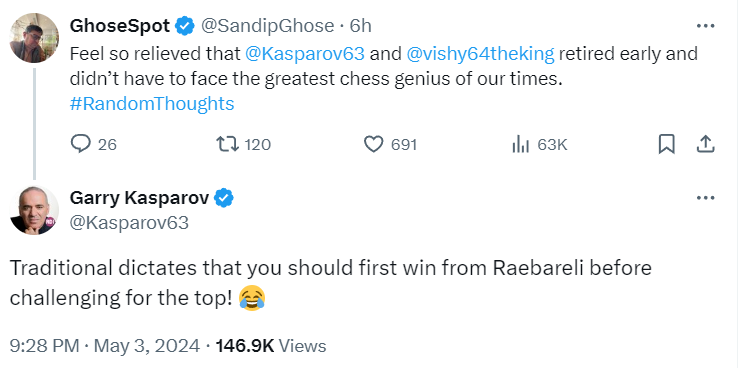Share GhoseSpot's tweet using share icon
This screenshot has width=740, height=368.
click(x=706, y=144)
